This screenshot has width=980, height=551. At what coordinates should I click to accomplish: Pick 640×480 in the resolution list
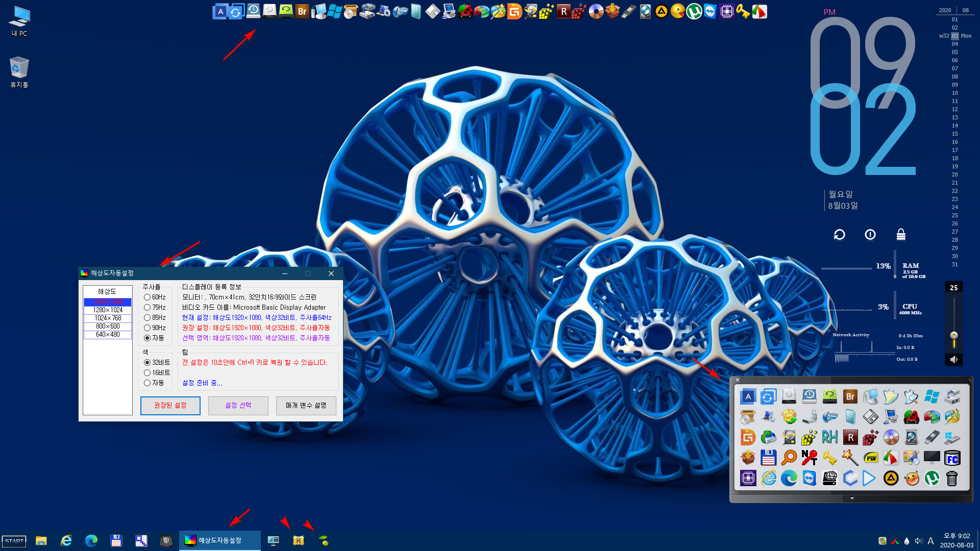(x=108, y=334)
